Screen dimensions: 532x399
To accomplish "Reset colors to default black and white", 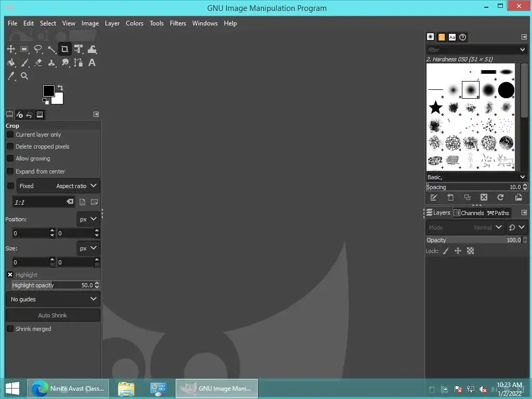I will tap(46, 101).
